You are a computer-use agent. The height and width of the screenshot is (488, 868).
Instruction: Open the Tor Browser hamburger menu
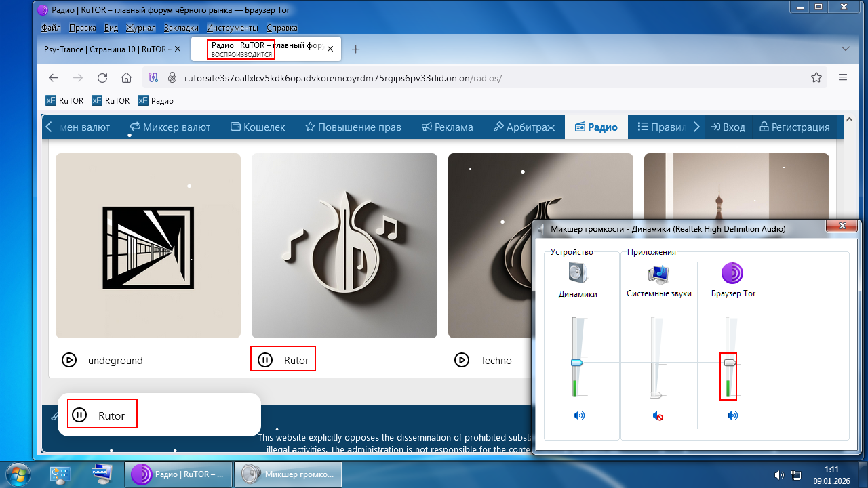(x=843, y=77)
